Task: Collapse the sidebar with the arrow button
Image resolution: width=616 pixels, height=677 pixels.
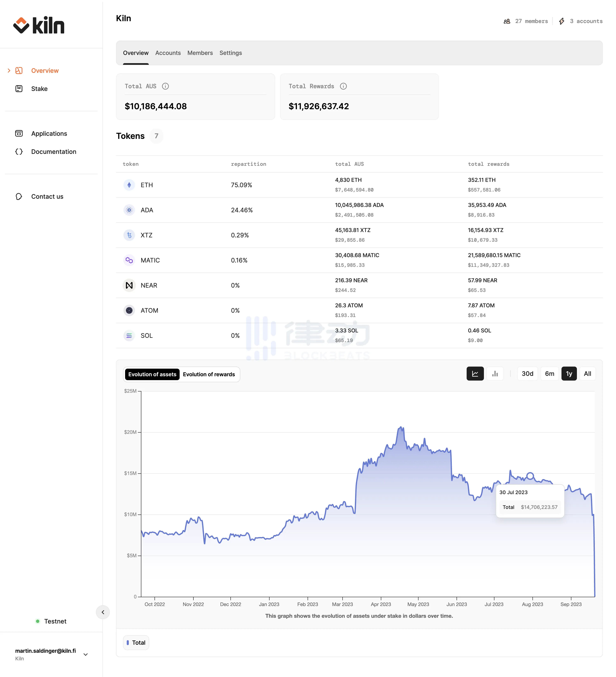Action: 103,612
